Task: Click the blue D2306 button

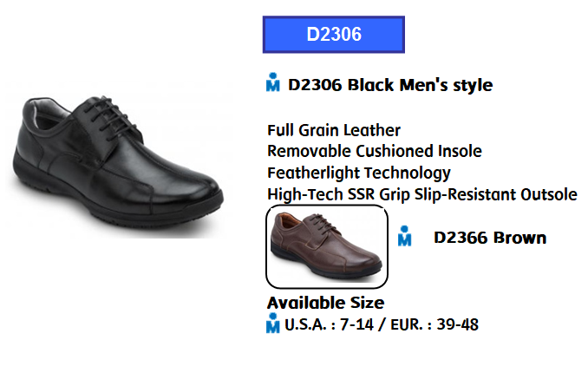Action: [333, 35]
